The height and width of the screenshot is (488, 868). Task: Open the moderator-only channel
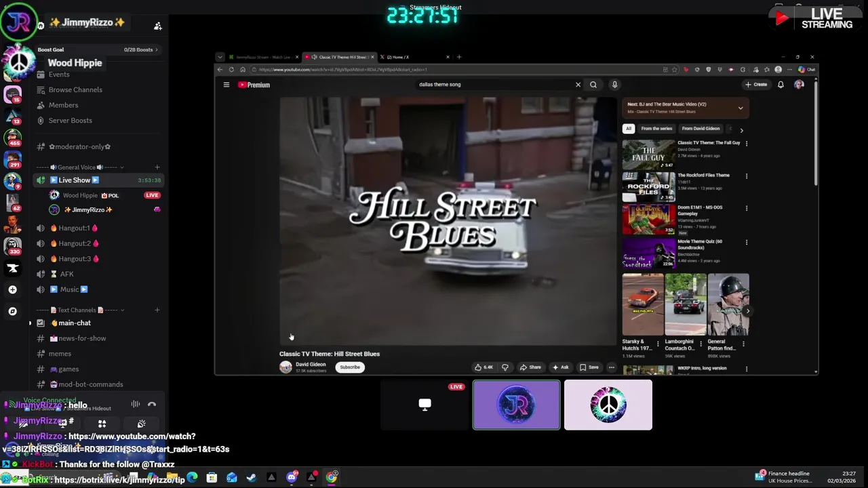(79, 146)
